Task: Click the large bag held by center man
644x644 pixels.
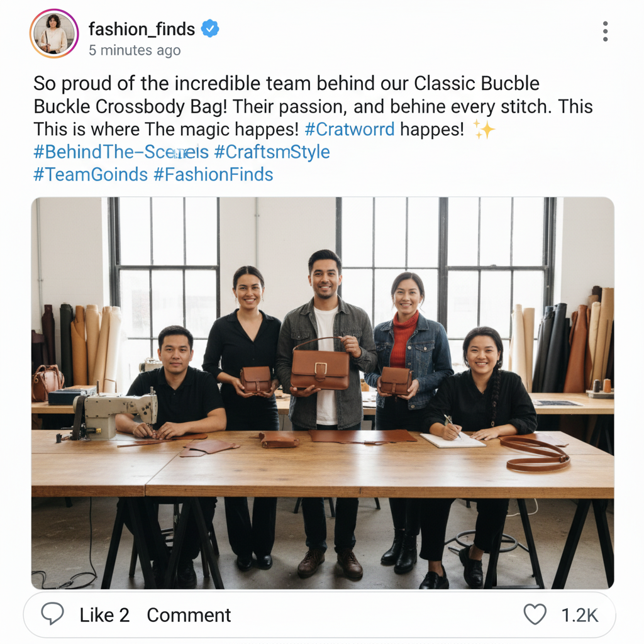Action: point(320,364)
